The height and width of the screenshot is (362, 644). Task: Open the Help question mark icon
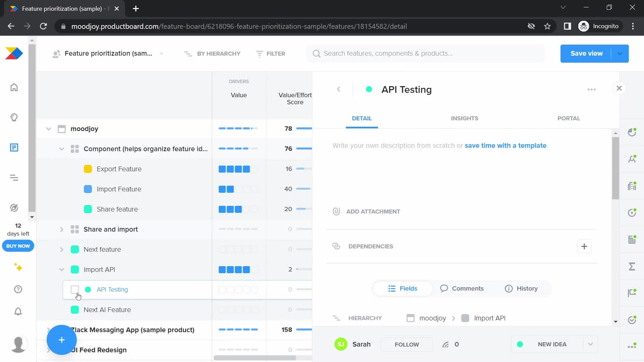pyautogui.click(x=18, y=289)
